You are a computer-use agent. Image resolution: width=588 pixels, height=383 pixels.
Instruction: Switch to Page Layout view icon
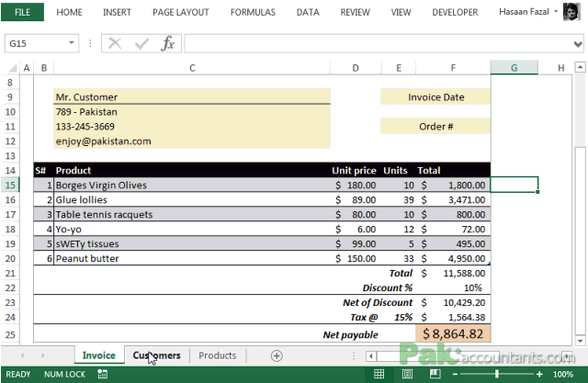tap(407, 374)
